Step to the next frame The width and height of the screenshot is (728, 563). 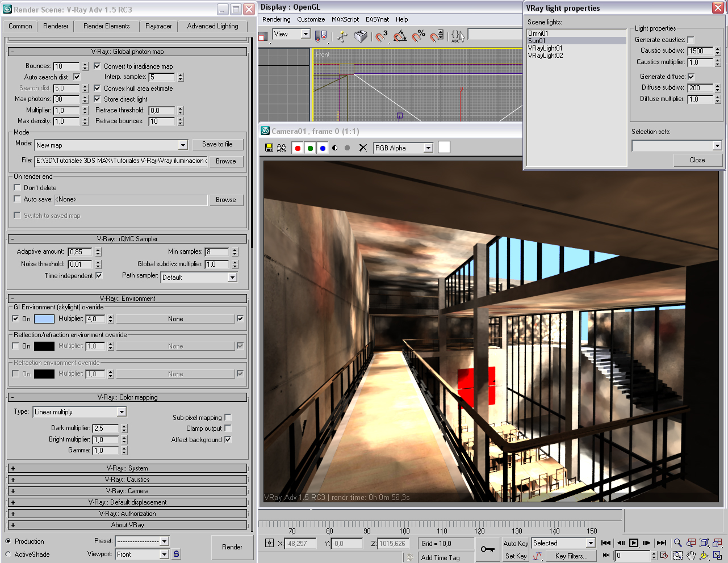647,543
